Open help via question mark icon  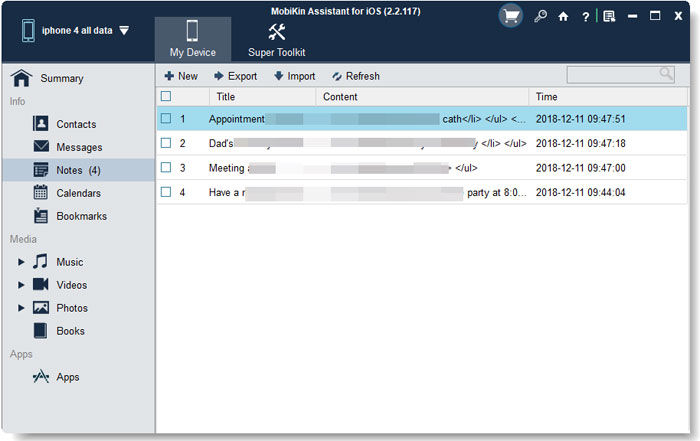pyautogui.click(x=586, y=16)
